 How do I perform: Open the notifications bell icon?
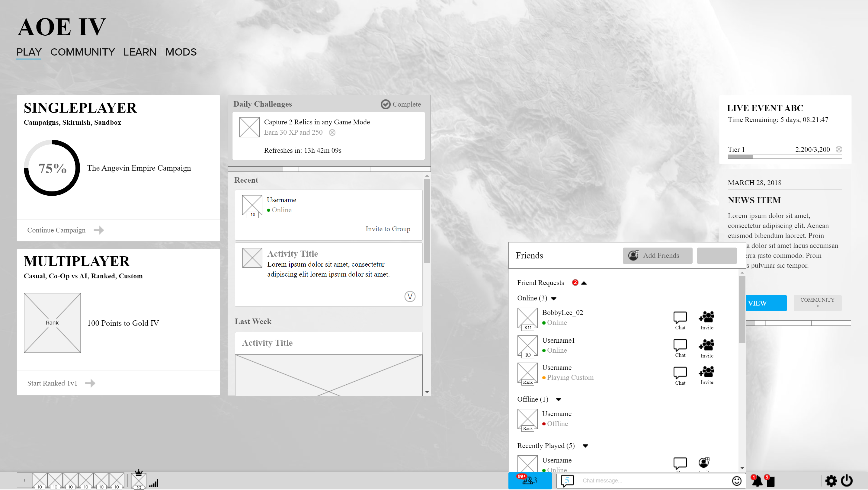tap(757, 481)
